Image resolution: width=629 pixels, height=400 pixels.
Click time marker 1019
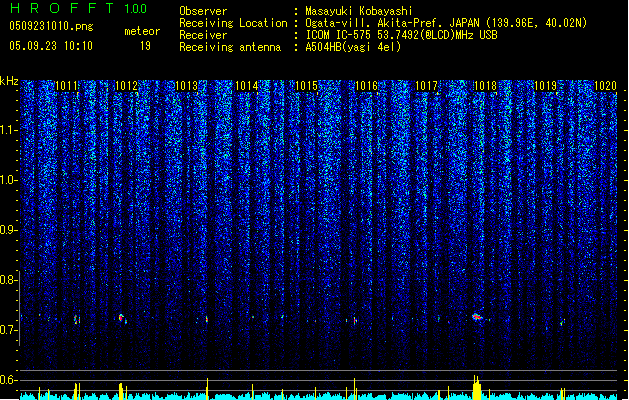pyautogui.click(x=546, y=86)
